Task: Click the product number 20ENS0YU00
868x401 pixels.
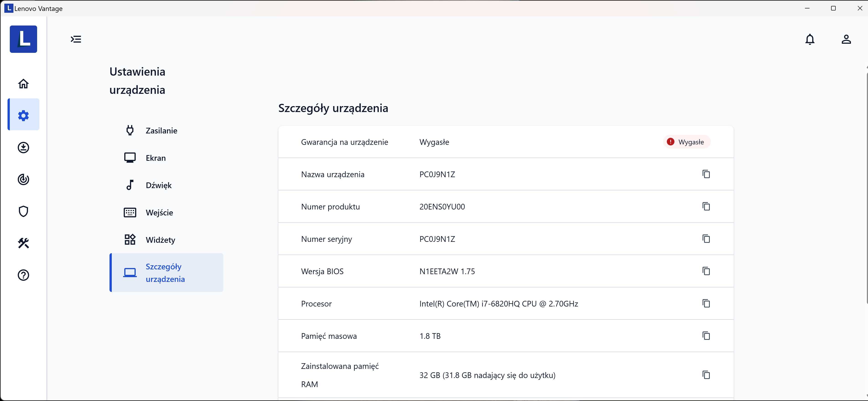Action: (442, 207)
